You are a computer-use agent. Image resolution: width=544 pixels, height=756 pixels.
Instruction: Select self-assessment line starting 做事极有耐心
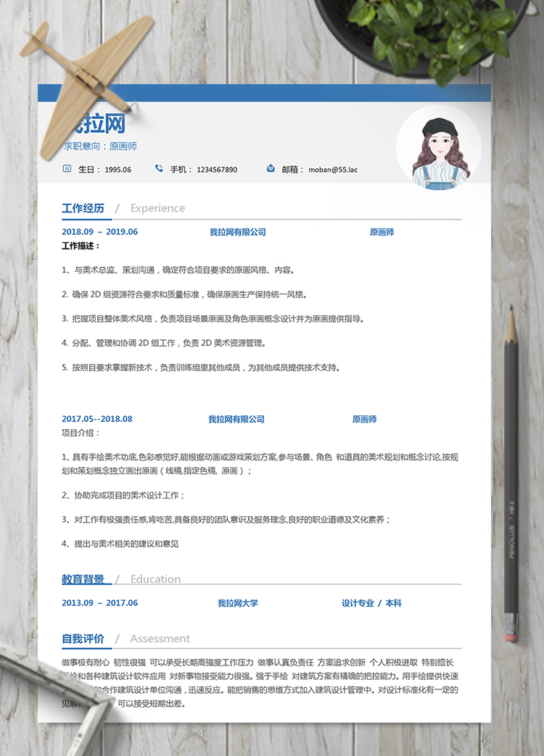pyautogui.click(x=258, y=663)
